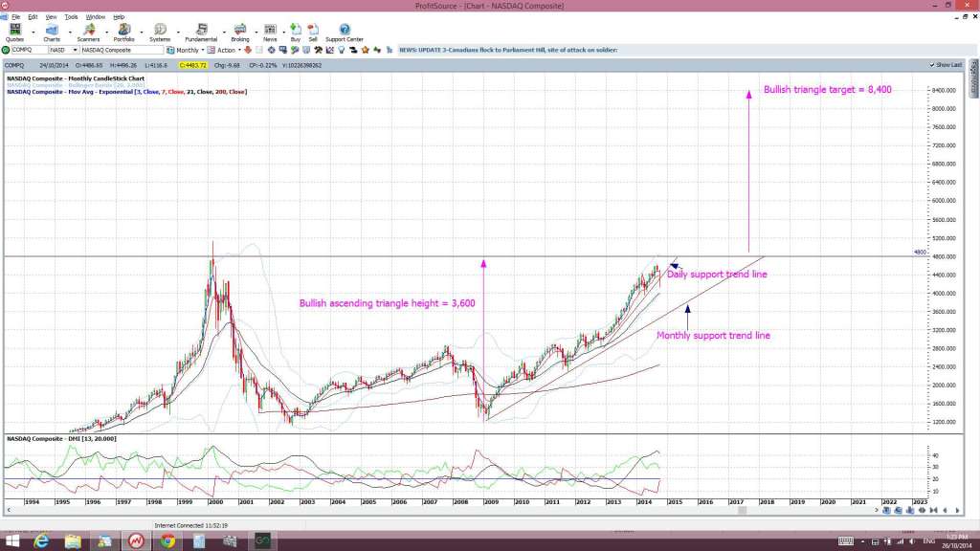Viewport: 980px width, 551px height.
Task: Click the scrollbar left arrow under the chart
Action: click(x=9, y=511)
